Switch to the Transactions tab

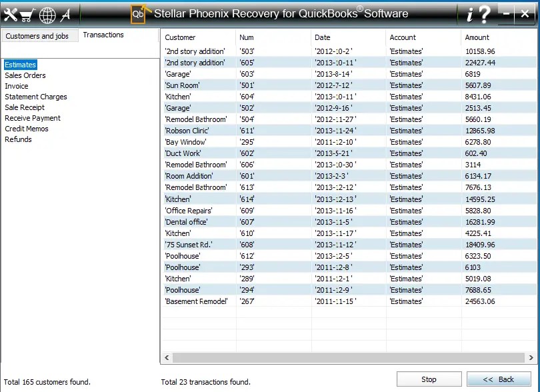103,35
